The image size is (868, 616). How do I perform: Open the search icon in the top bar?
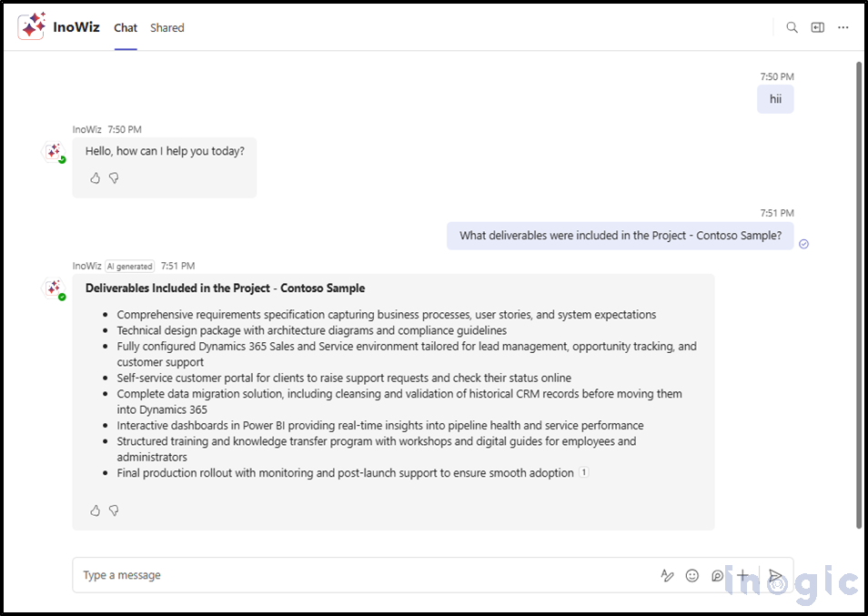click(x=792, y=27)
